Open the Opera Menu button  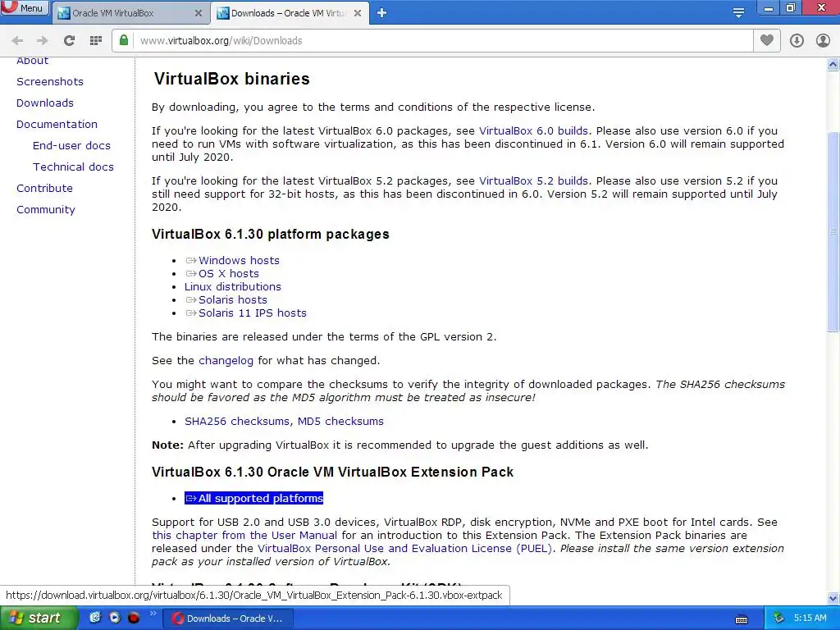(25, 8)
